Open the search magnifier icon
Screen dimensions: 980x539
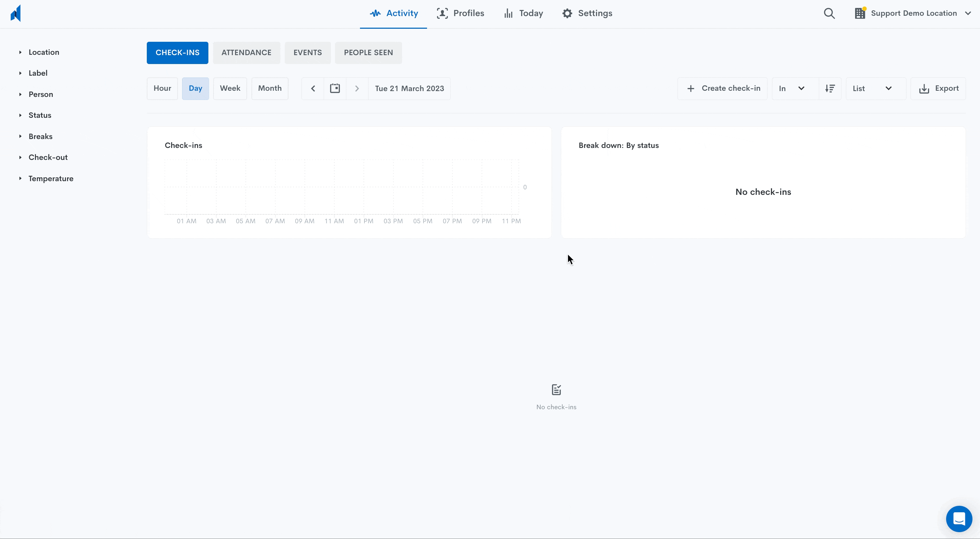[829, 14]
